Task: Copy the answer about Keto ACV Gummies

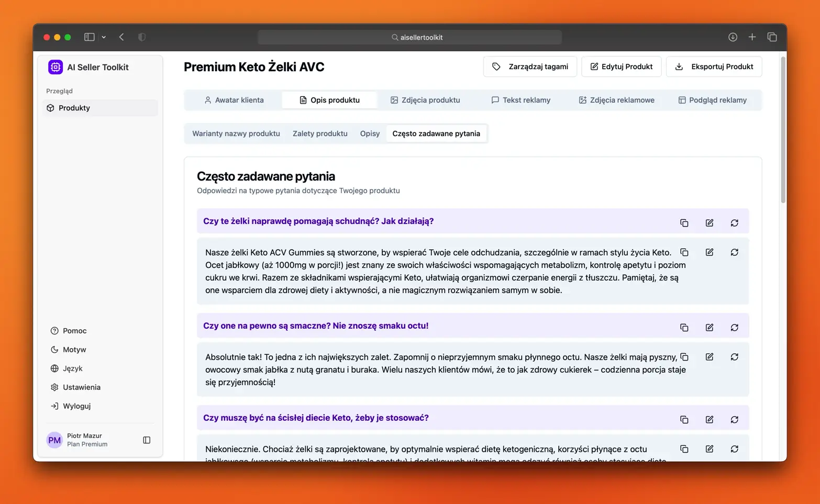Action: 684,252
